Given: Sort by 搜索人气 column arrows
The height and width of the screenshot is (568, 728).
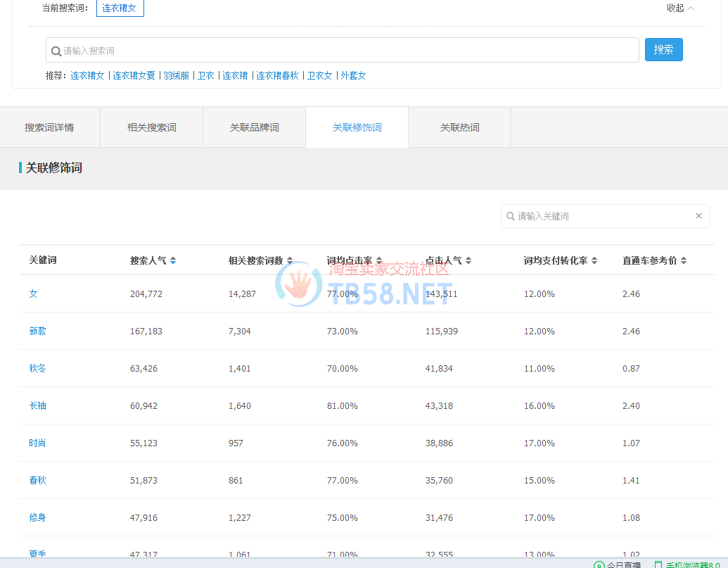Looking at the screenshot, I should [x=173, y=260].
